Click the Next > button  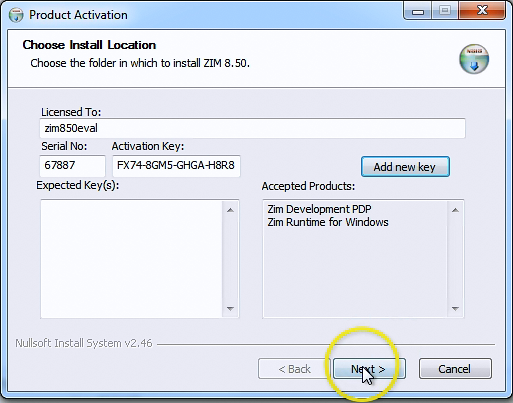point(369,369)
